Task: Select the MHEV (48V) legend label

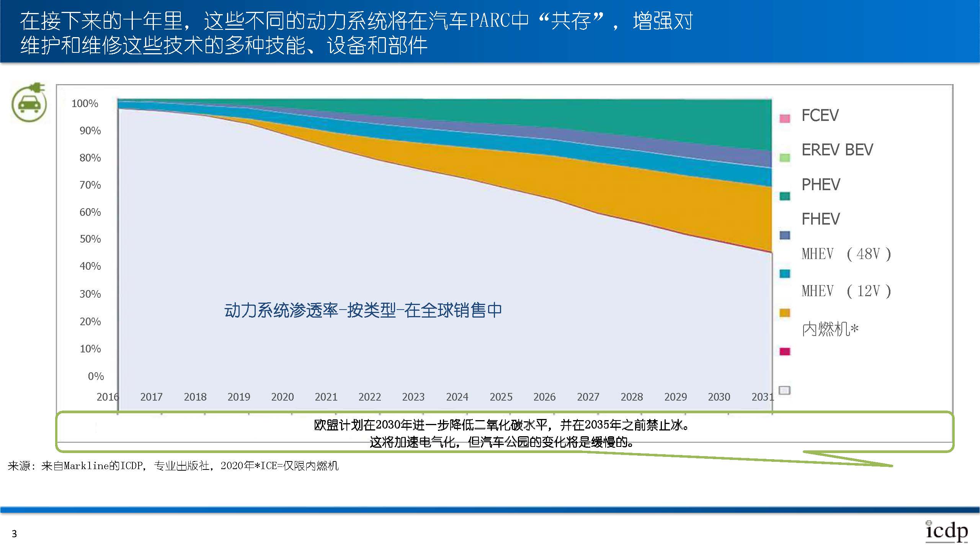Action: [846, 254]
